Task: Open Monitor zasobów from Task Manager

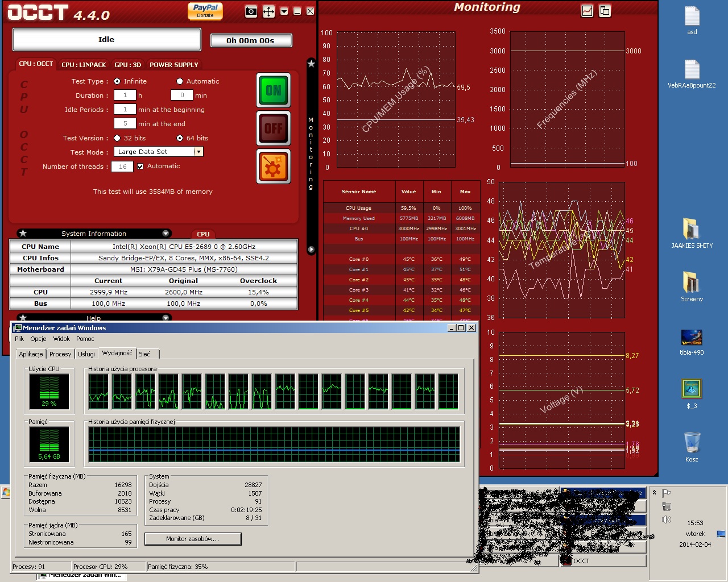Action: click(193, 539)
